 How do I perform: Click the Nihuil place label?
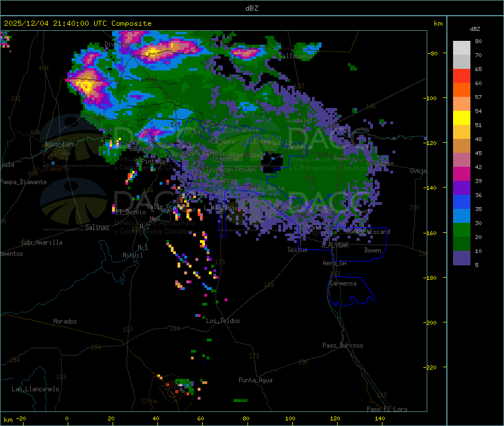point(132,255)
